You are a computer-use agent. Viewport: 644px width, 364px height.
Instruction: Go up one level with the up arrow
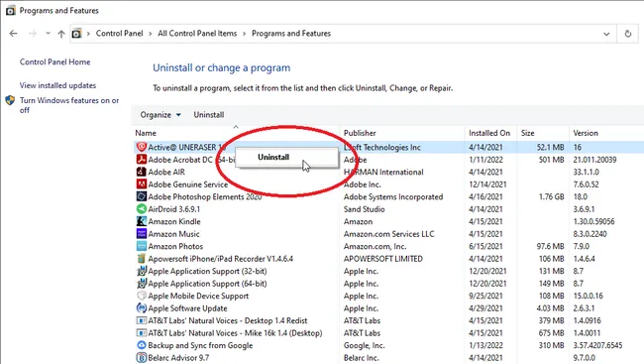tap(61, 34)
